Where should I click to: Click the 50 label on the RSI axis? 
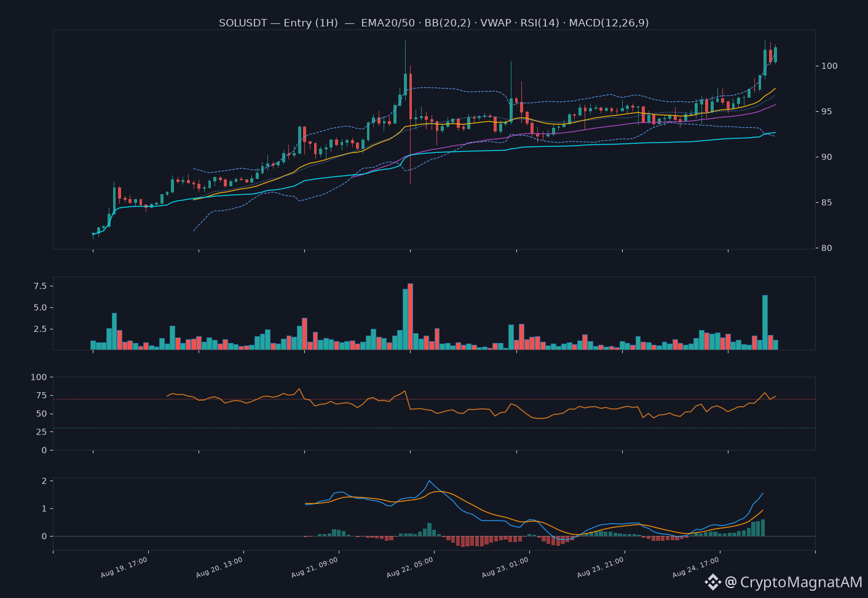pyautogui.click(x=41, y=414)
